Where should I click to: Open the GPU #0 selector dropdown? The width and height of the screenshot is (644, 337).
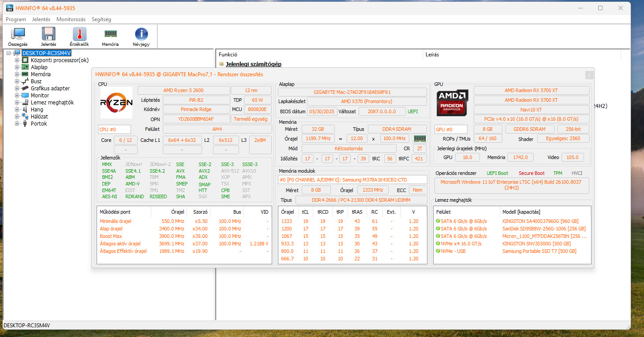(x=451, y=130)
